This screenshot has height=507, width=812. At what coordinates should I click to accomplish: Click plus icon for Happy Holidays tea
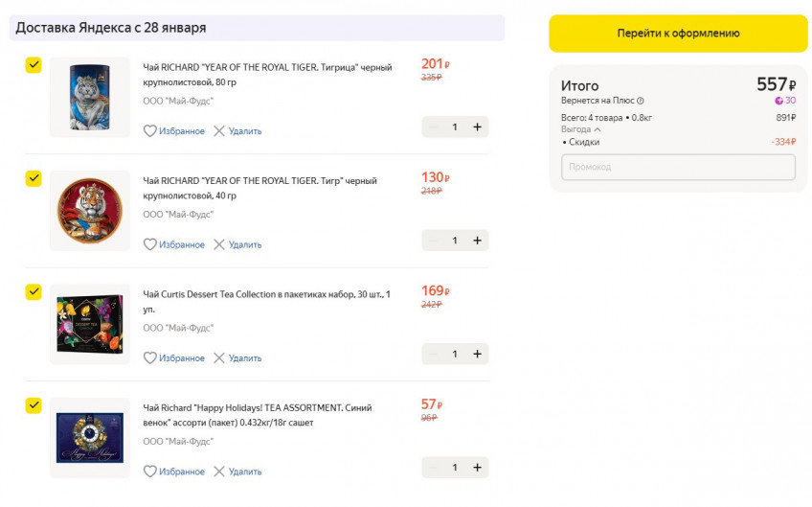(477, 467)
